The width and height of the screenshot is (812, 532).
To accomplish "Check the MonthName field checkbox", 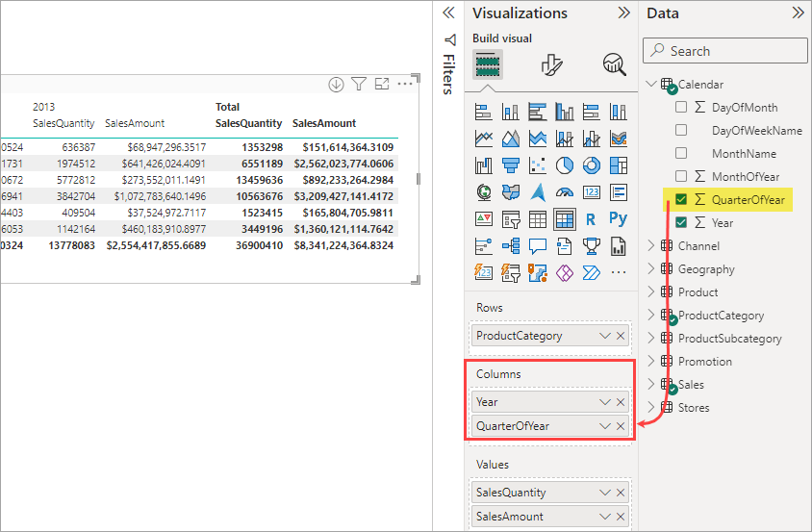I will [x=681, y=153].
